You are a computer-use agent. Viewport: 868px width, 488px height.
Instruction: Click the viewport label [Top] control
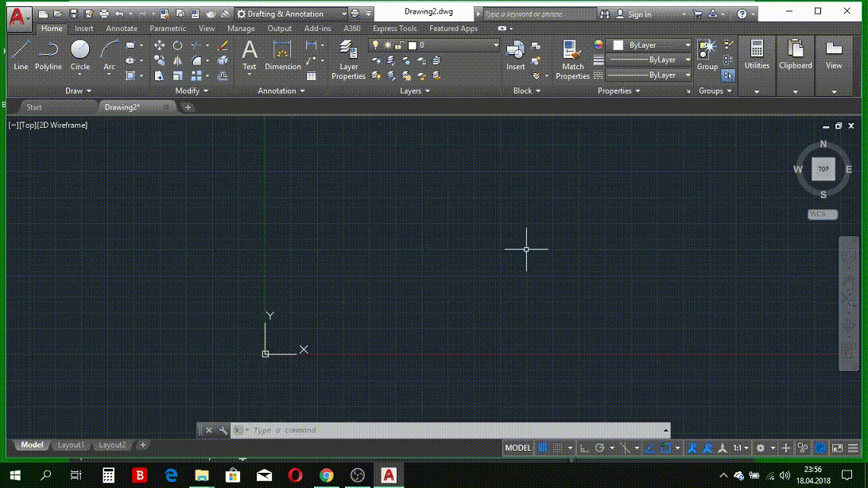27,125
